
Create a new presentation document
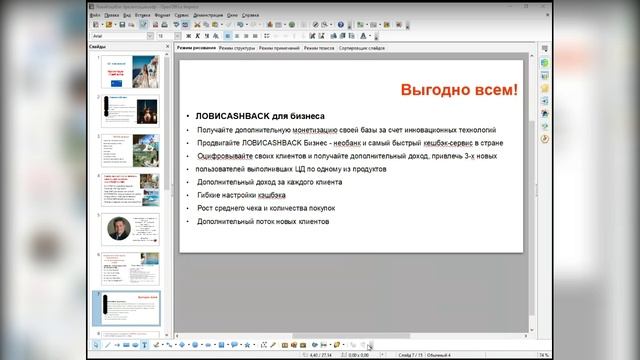point(96,25)
